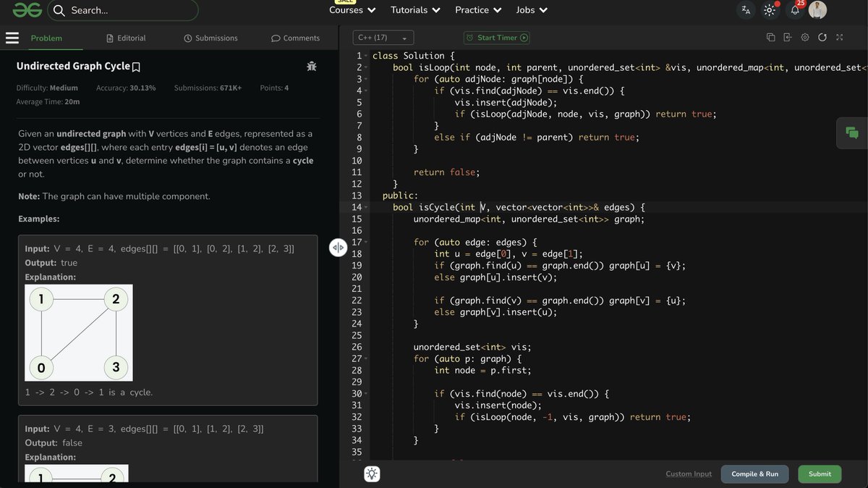The image size is (868, 488).
Task: Collapse code fold arrow at line 3
Action: pyautogui.click(x=366, y=79)
